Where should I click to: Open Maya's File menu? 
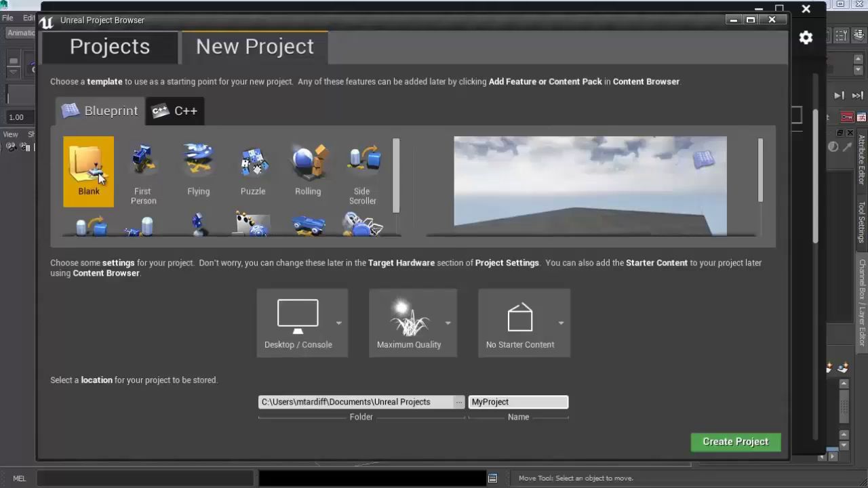7,18
